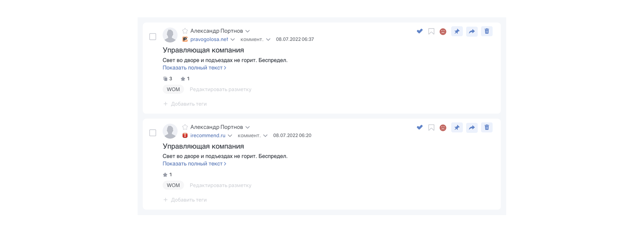Click Редактировать разметку on the irecommend.ru post
The image size is (644, 232).
pyautogui.click(x=220, y=185)
